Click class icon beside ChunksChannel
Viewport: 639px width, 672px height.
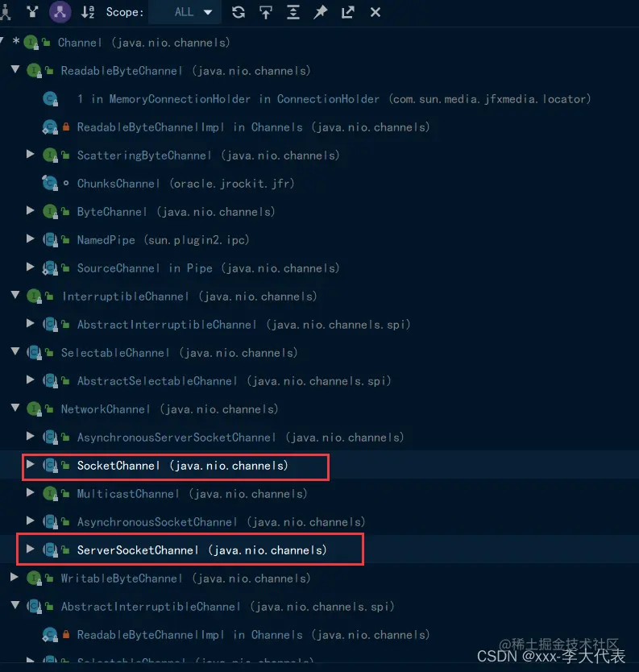pyautogui.click(x=51, y=184)
